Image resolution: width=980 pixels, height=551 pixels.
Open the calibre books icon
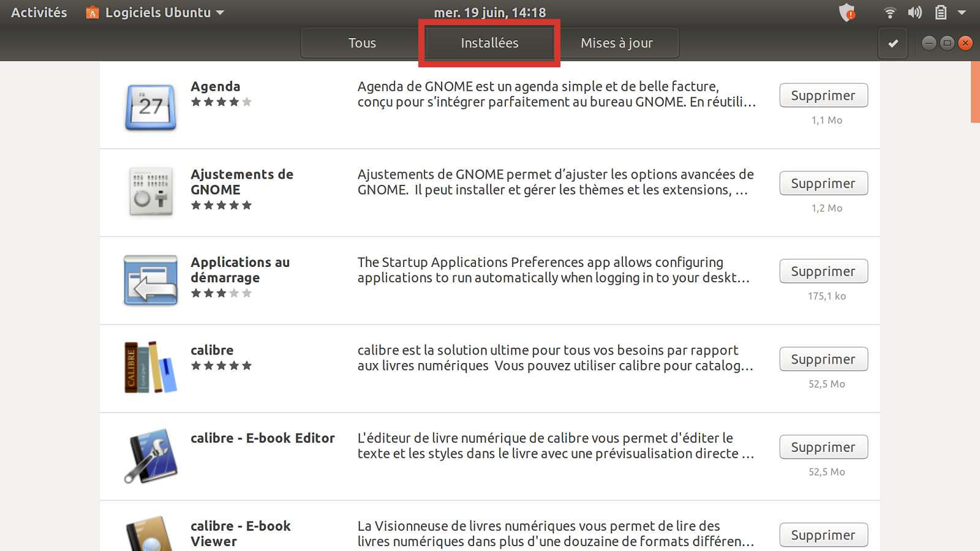coord(151,367)
